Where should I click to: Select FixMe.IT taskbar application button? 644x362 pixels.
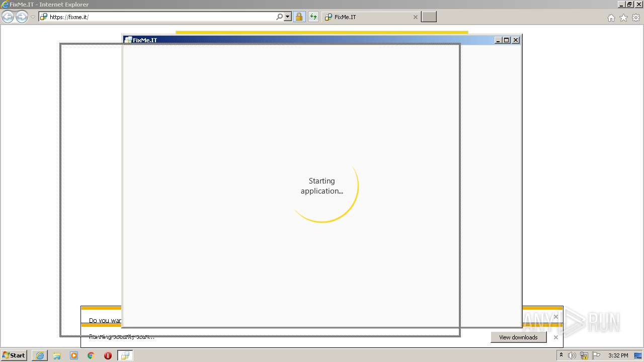point(125,355)
